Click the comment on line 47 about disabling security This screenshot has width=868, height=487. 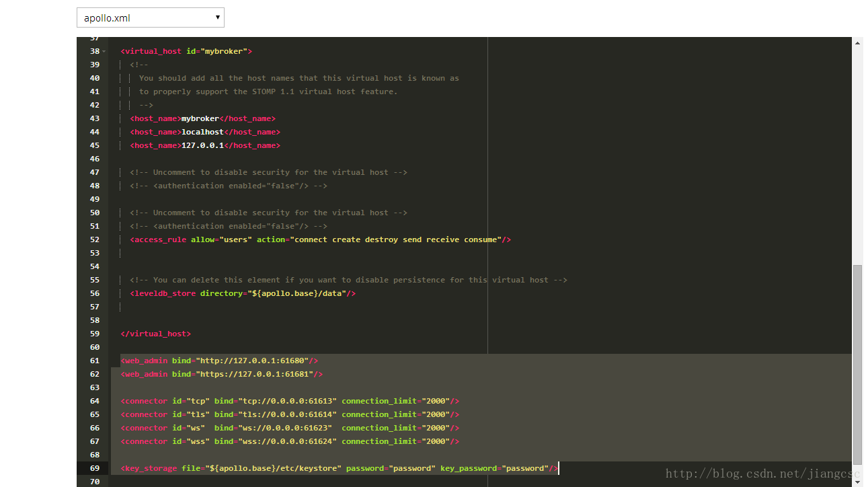(x=268, y=172)
